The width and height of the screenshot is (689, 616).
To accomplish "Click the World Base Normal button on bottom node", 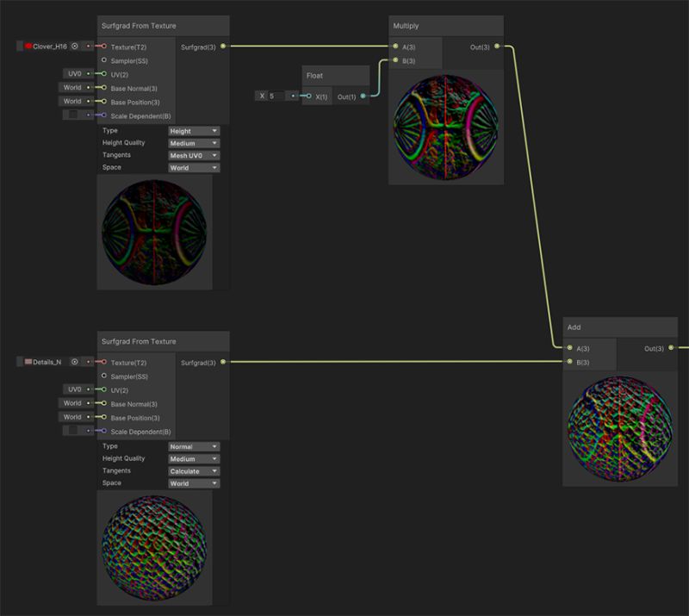I will tap(72, 404).
